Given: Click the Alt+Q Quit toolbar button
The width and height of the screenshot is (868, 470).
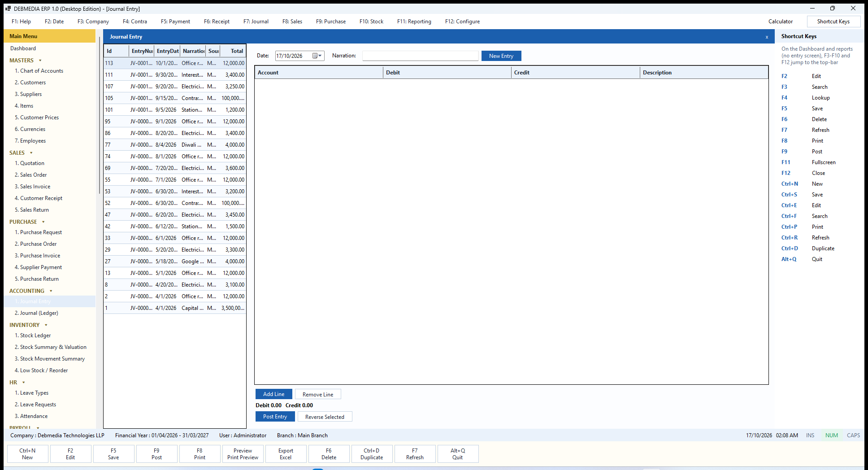Looking at the screenshot, I should pos(458,454).
